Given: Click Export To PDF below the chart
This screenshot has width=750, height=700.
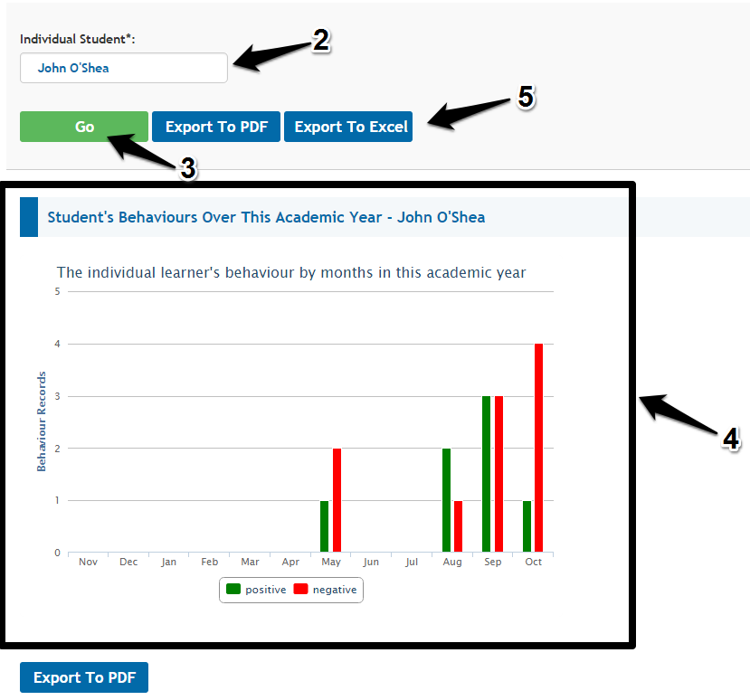Looking at the screenshot, I should 84,677.
